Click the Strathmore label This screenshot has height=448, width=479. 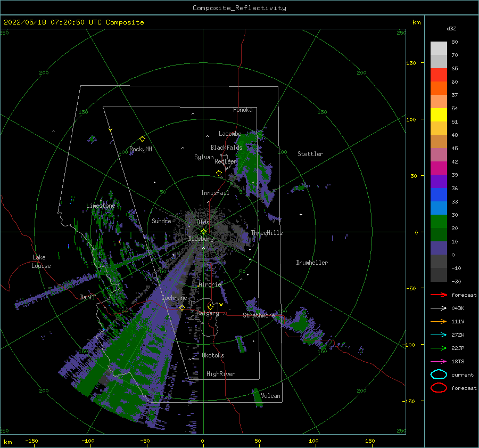pyautogui.click(x=259, y=315)
